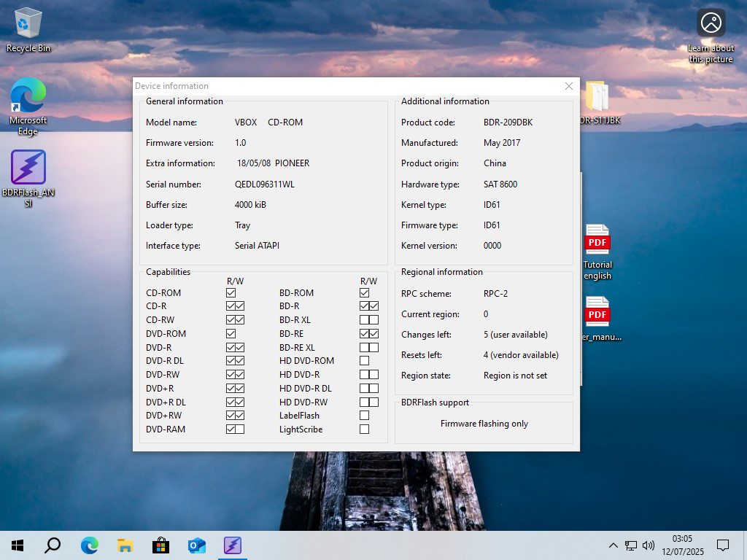
Task: Launch Microsoft Edge from the desktop
Action: pos(28,106)
